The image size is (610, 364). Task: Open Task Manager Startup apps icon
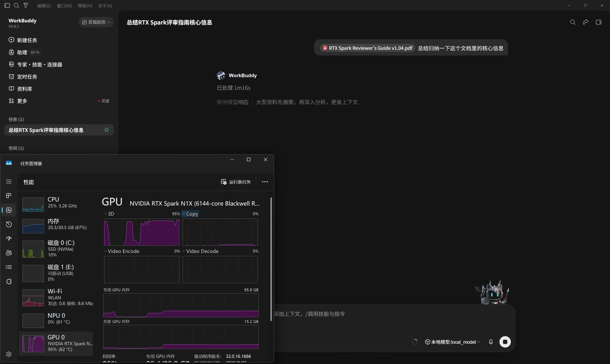click(9, 238)
